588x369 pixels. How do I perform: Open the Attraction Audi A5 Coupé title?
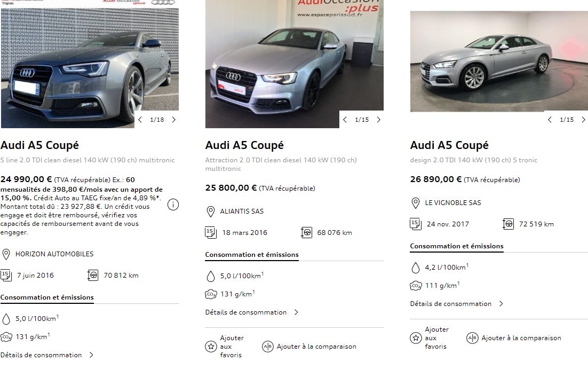pos(244,145)
